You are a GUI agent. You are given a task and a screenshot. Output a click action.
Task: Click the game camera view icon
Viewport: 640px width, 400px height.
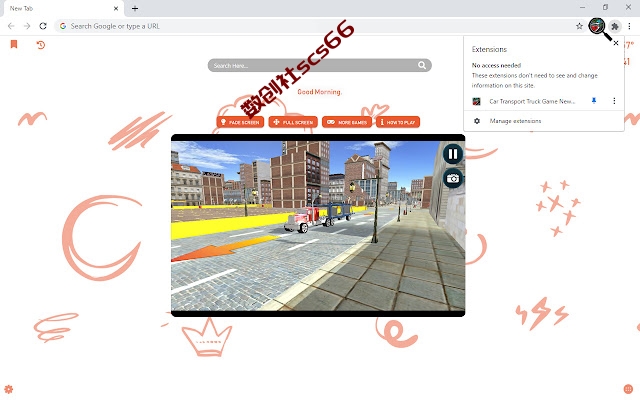point(453,178)
